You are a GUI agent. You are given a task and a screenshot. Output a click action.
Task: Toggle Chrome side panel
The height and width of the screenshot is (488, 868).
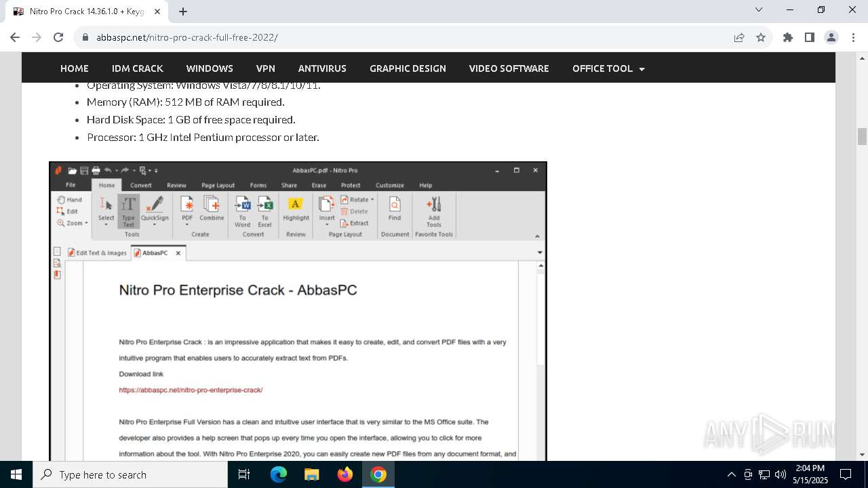[810, 37]
